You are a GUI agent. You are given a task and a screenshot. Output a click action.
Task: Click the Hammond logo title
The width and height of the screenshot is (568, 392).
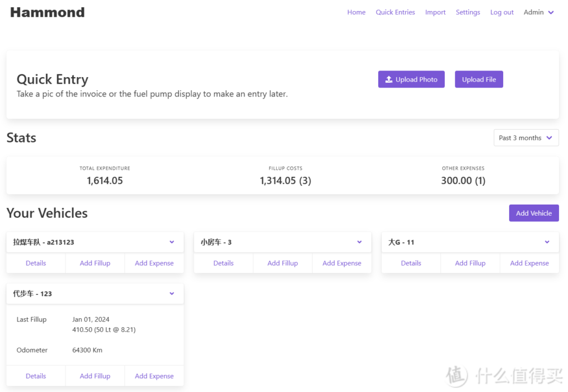coord(48,12)
